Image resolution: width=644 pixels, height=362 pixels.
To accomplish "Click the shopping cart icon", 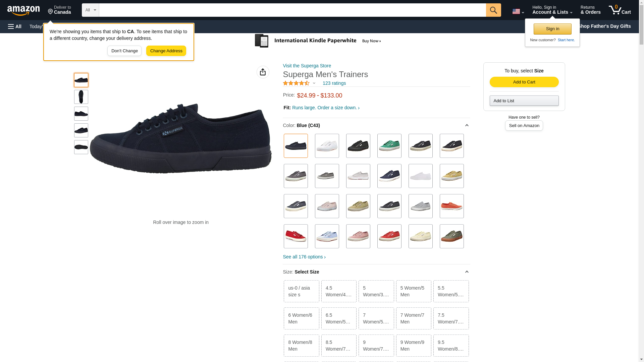I will coord(620,10).
